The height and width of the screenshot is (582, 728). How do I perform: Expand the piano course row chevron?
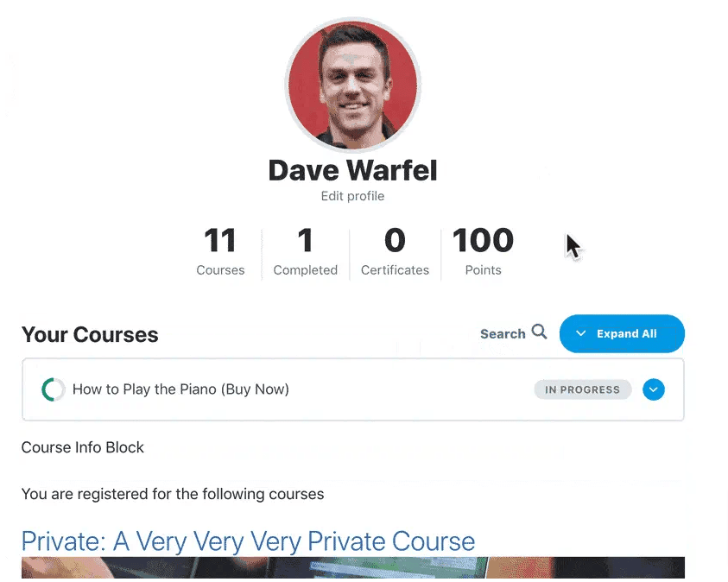(653, 389)
